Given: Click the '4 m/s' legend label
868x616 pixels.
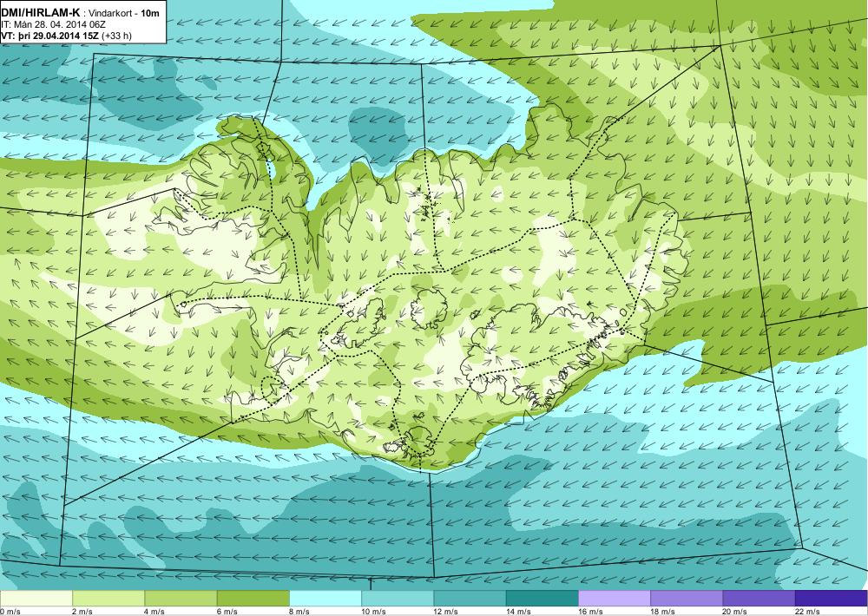Looking at the screenshot, I should (x=155, y=611).
